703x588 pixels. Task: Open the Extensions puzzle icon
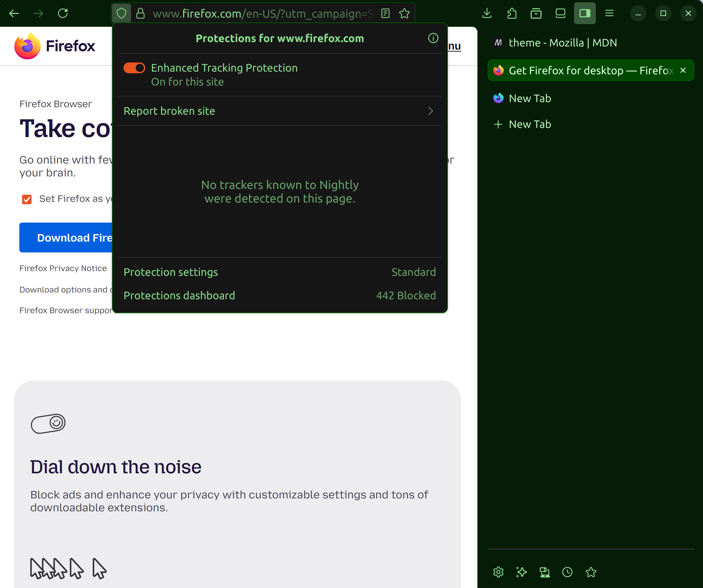point(512,14)
